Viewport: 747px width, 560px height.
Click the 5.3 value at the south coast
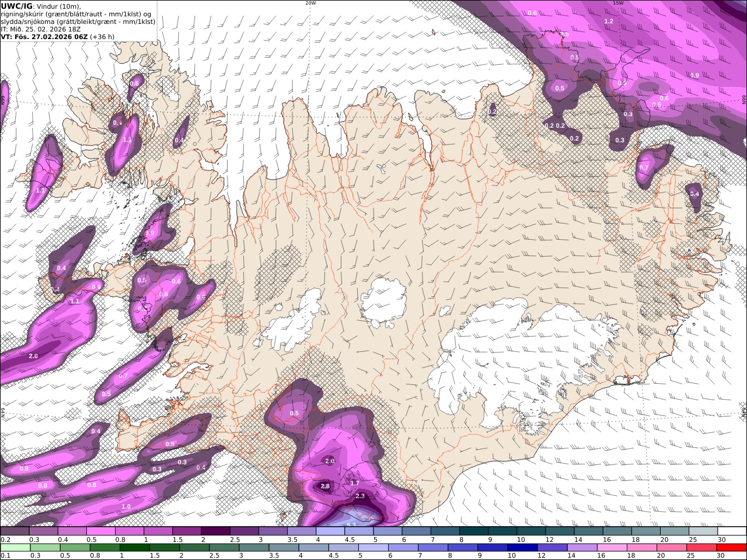tap(351, 525)
